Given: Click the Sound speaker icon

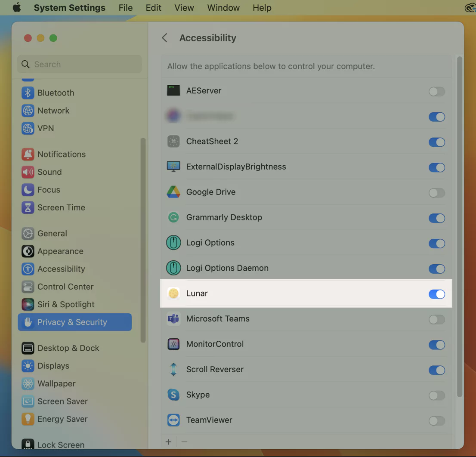Looking at the screenshot, I should point(28,172).
